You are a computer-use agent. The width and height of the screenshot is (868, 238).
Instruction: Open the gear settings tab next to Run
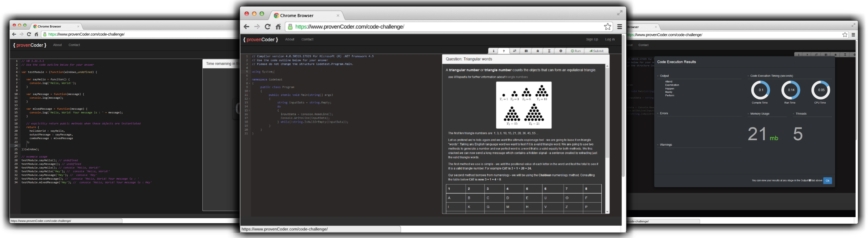tap(561, 51)
